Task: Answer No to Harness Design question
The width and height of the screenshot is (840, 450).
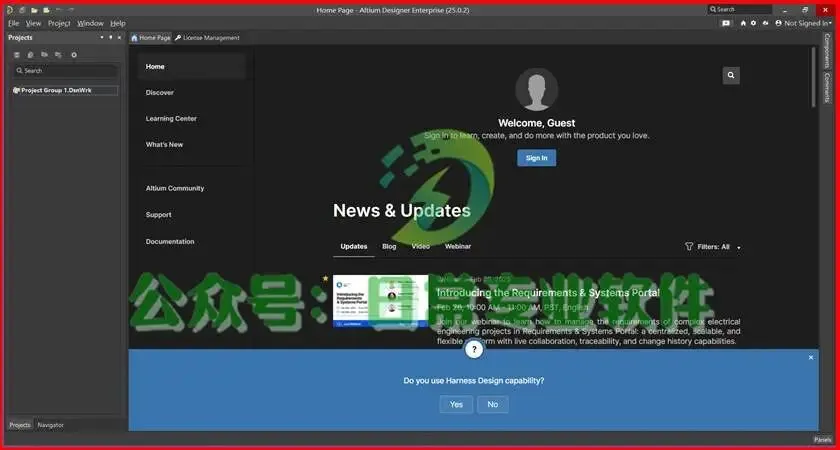Action: [493, 404]
